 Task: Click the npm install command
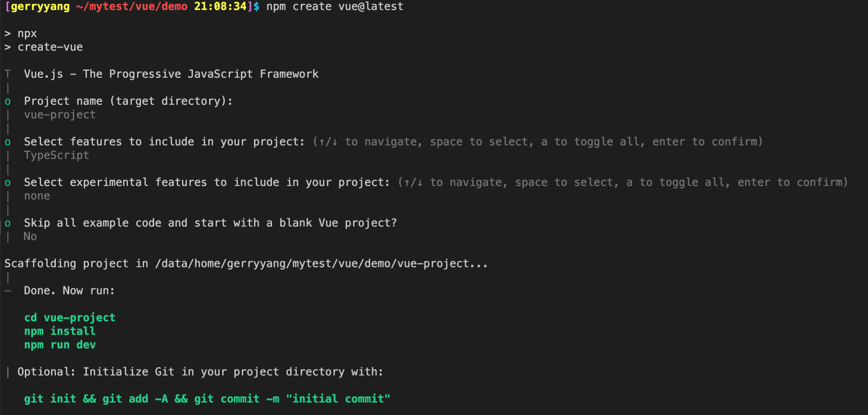60,331
